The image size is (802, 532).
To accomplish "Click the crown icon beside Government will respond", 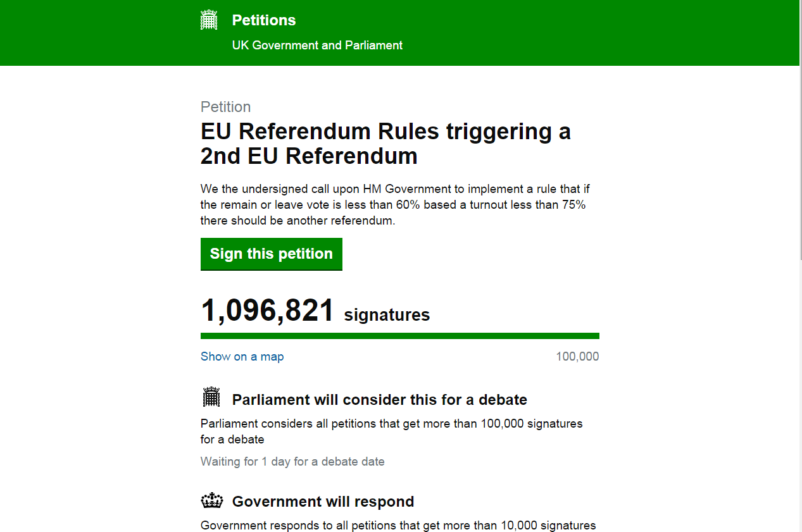I will tap(212, 501).
